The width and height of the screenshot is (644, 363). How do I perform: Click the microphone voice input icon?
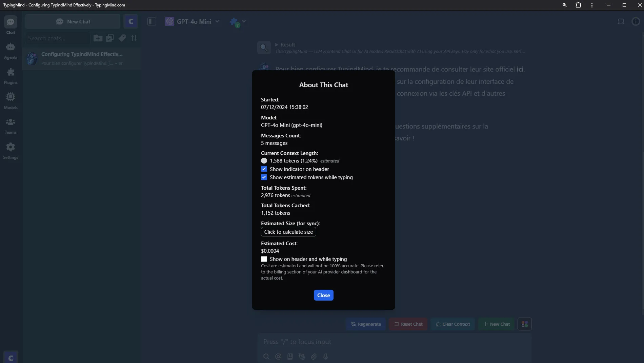pyautogui.click(x=326, y=357)
